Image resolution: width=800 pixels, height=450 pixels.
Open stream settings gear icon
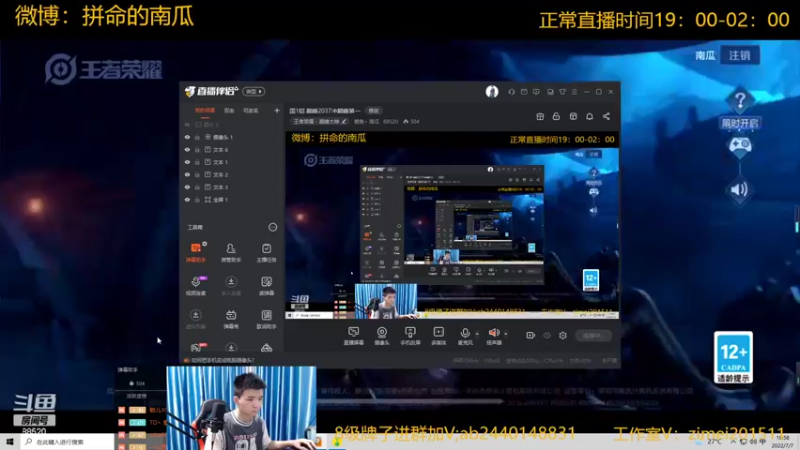coord(563,335)
